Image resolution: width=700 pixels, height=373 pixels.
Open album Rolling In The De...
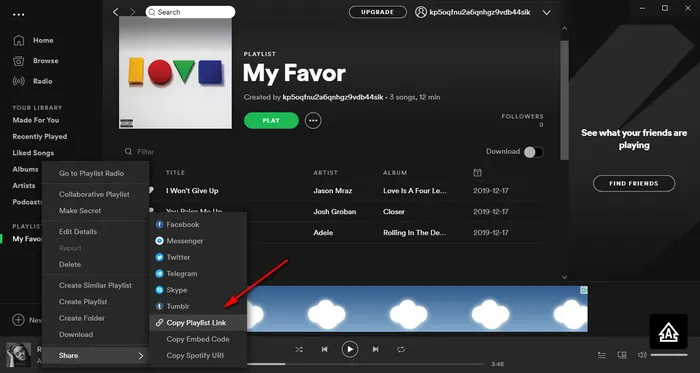(415, 232)
